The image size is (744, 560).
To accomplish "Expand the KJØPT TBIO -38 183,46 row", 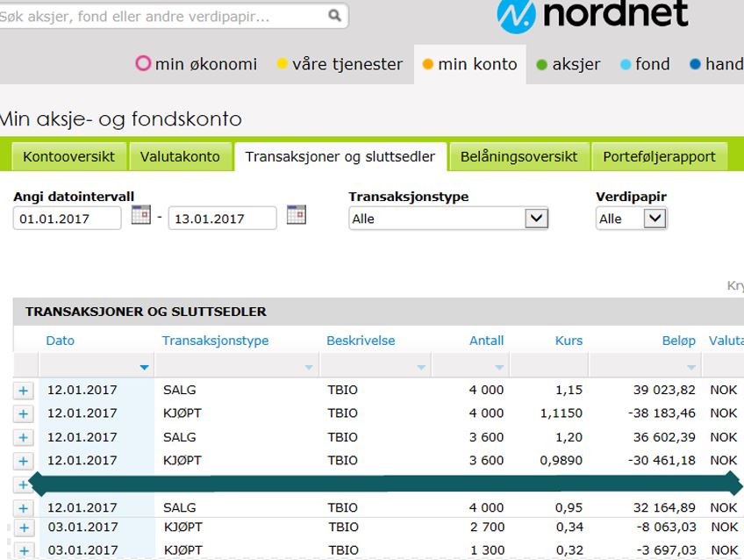I will (23, 413).
